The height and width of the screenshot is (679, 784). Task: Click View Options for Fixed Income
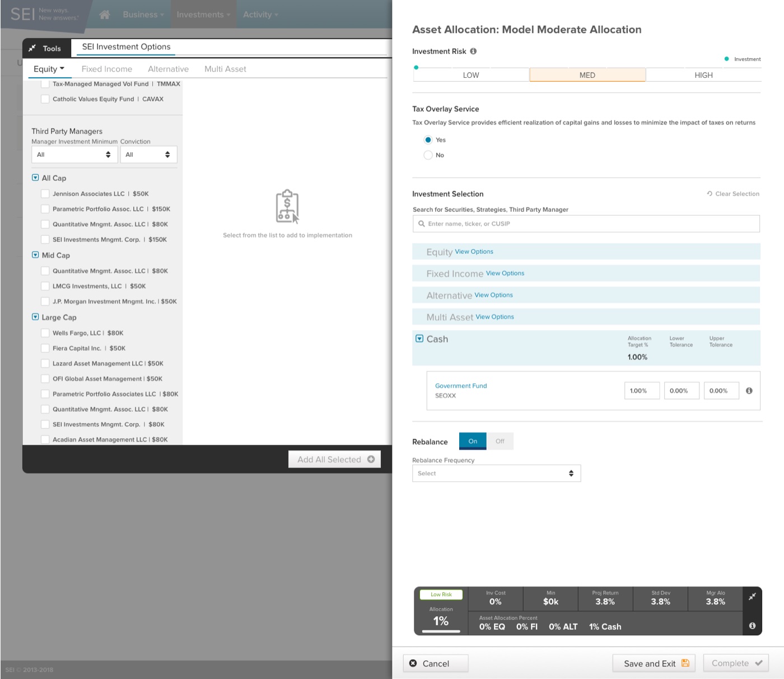pos(505,273)
